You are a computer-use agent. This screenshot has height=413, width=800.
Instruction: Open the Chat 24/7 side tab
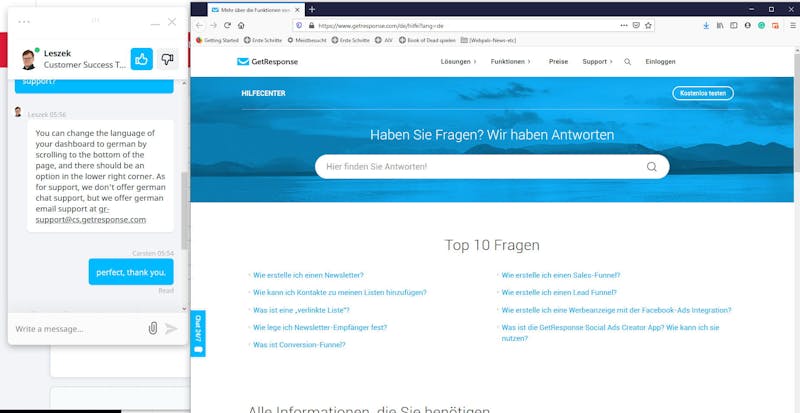[x=198, y=333]
